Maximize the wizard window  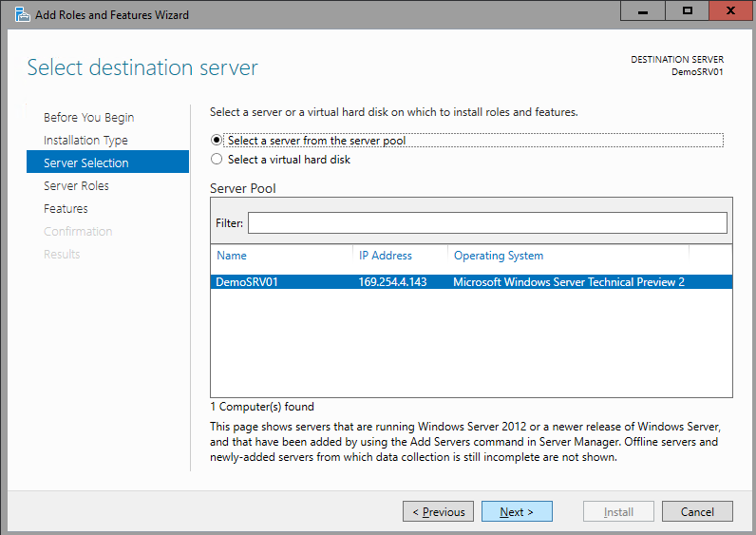point(687,10)
